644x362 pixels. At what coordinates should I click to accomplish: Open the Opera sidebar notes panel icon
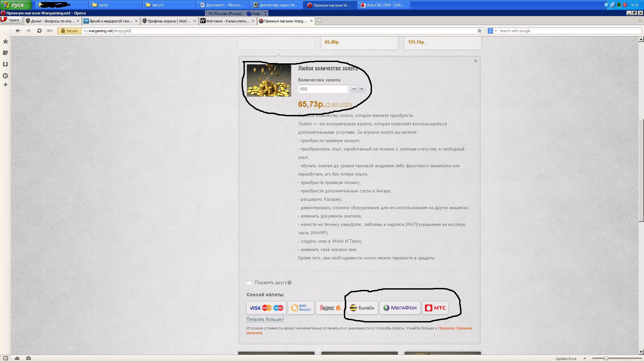pos(5,53)
